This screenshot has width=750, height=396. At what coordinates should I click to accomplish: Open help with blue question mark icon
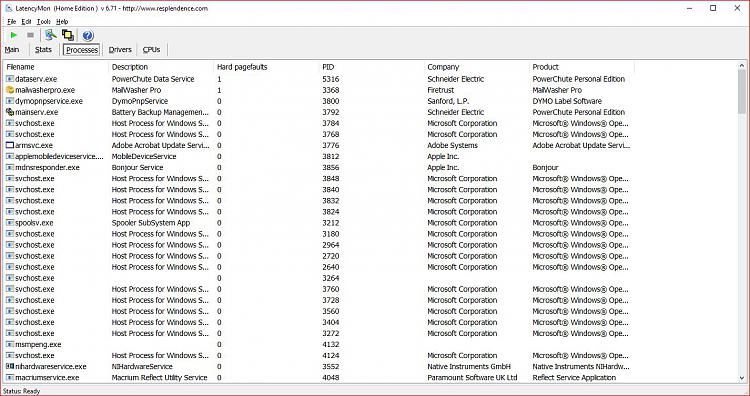click(88, 35)
